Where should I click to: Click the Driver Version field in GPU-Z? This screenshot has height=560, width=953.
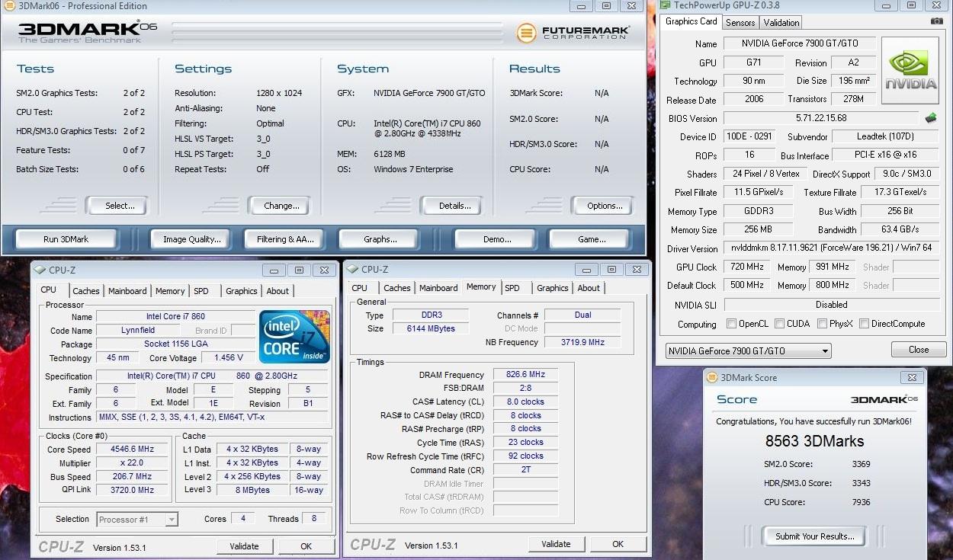(x=831, y=248)
